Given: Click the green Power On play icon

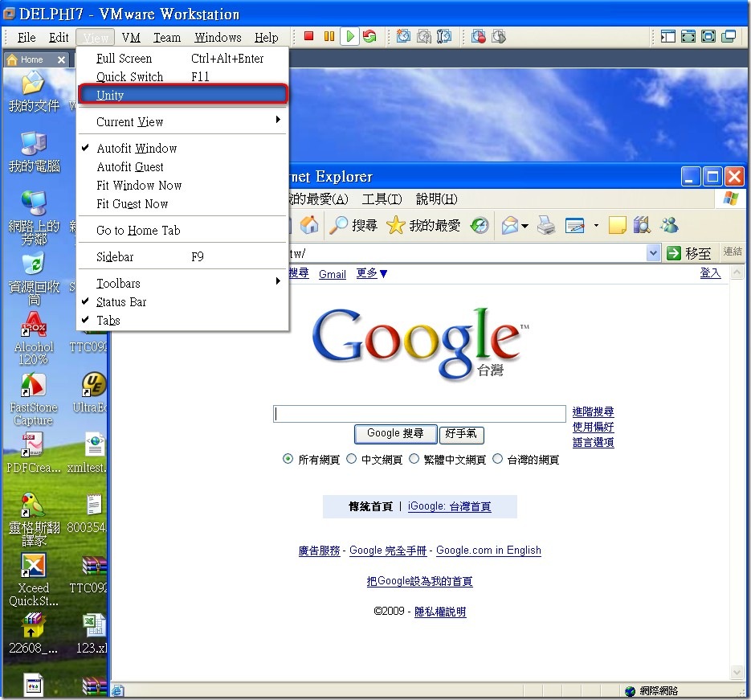Looking at the screenshot, I should pos(350,36).
